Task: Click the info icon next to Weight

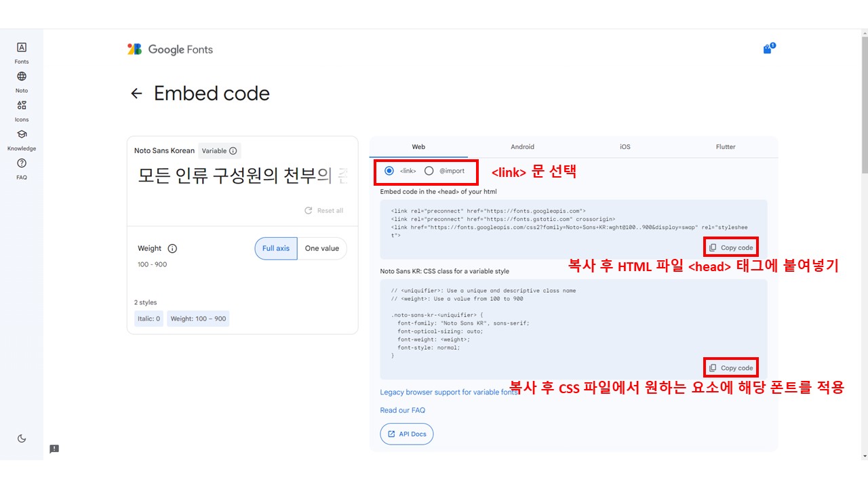Action: tap(172, 248)
